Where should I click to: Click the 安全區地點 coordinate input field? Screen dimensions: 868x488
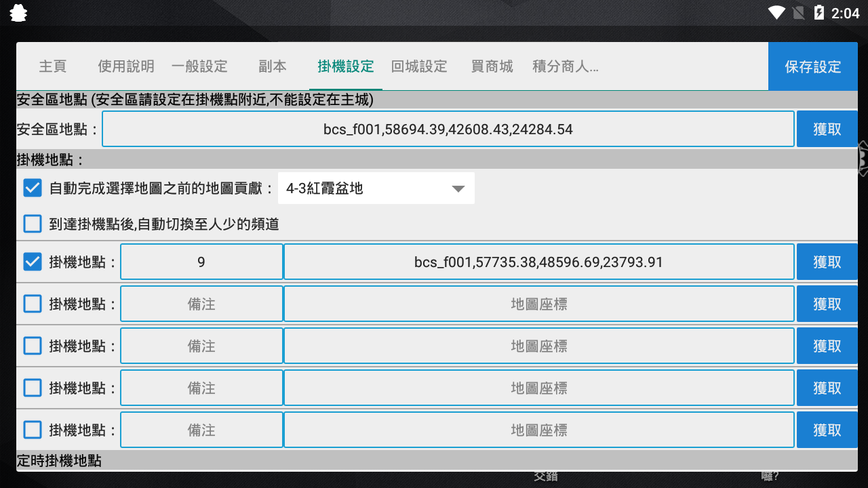click(x=448, y=129)
